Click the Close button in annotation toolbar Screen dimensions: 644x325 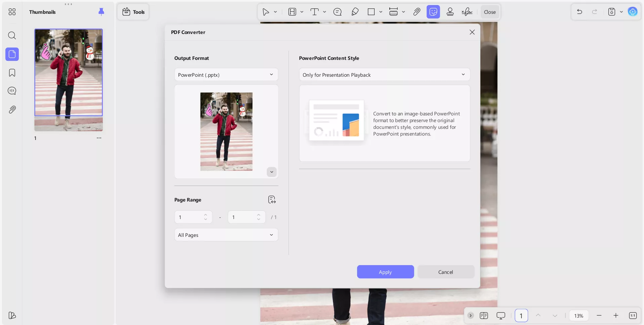tap(489, 12)
